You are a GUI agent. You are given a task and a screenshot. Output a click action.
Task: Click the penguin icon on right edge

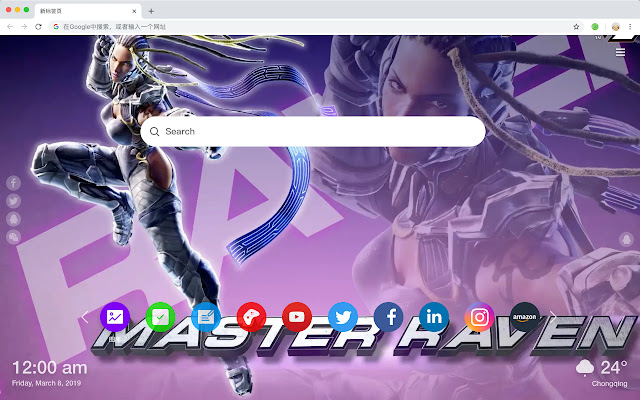pos(626,239)
